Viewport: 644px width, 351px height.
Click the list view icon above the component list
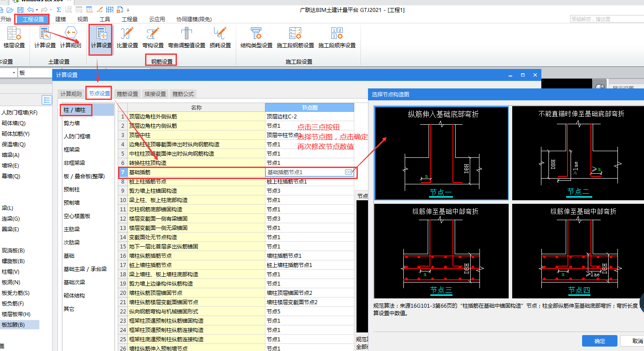46,100
